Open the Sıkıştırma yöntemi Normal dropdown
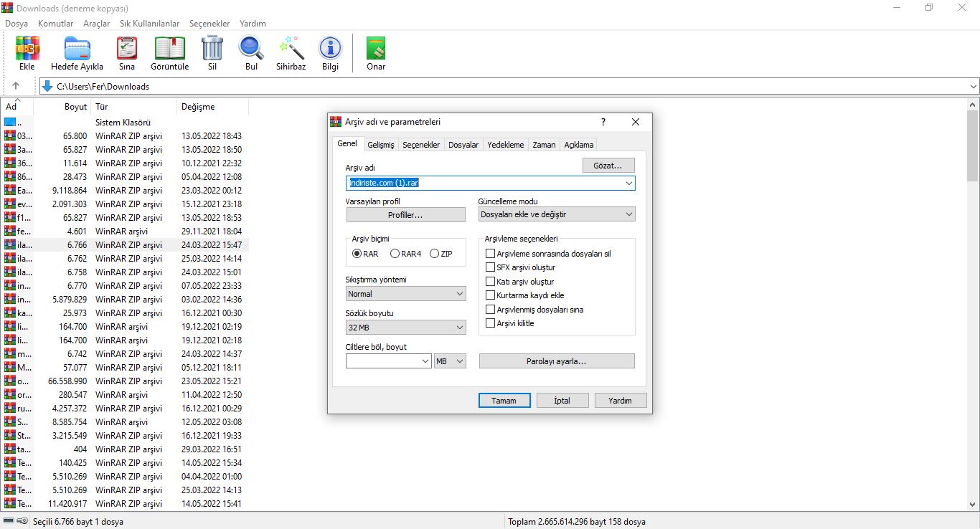 (405, 294)
